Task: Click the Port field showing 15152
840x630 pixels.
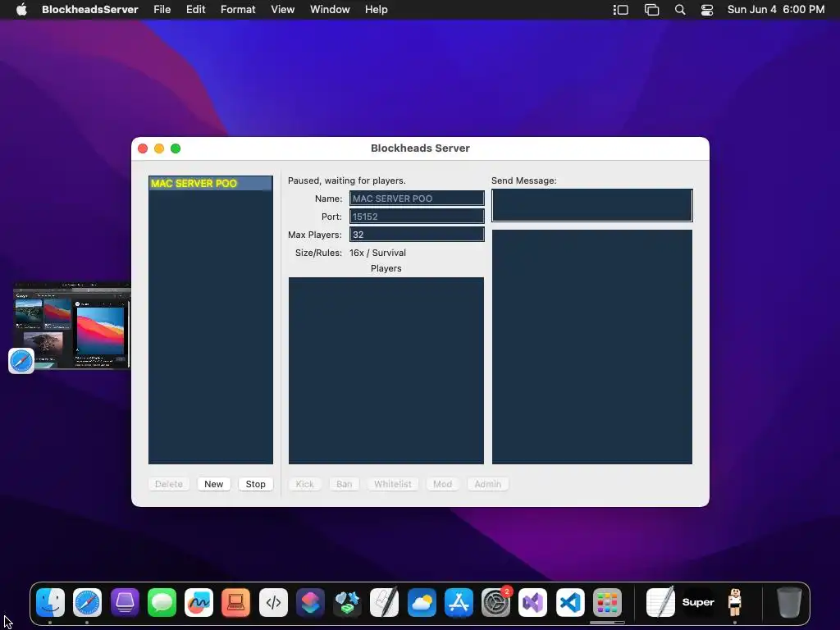Action: pos(417,217)
